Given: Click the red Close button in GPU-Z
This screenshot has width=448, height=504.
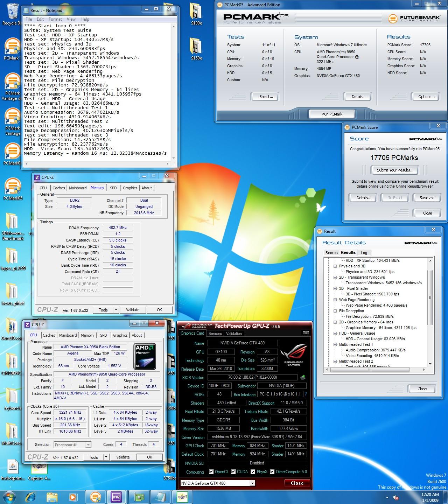Looking at the screenshot, I should coord(297,483).
